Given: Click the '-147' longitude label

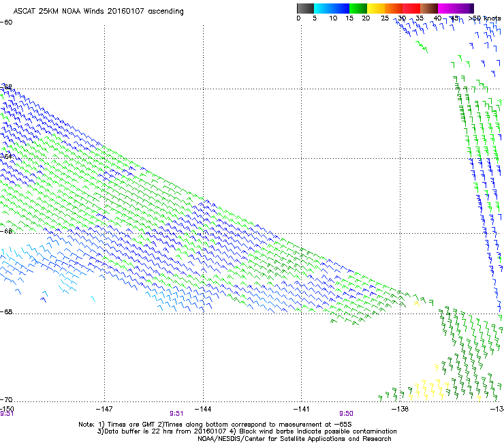Looking at the screenshot, I should click(104, 409).
